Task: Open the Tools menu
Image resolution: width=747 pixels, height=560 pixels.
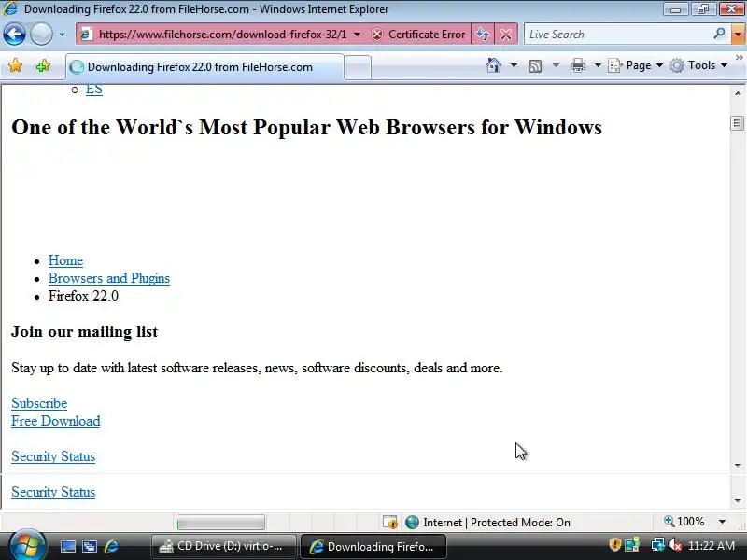Action: pyautogui.click(x=698, y=65)
